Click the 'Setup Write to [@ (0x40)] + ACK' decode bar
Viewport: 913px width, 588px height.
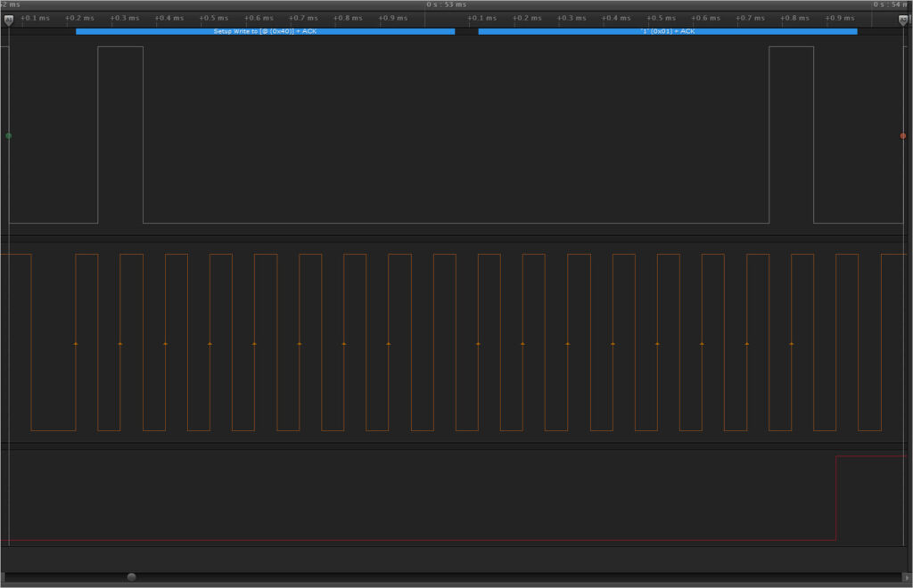(x=265, y=31)
